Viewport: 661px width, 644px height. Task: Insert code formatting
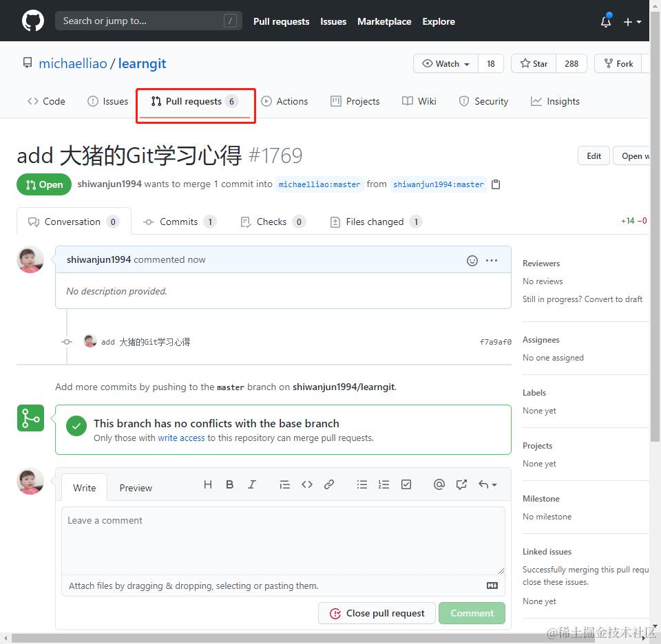tap(307, 484)
